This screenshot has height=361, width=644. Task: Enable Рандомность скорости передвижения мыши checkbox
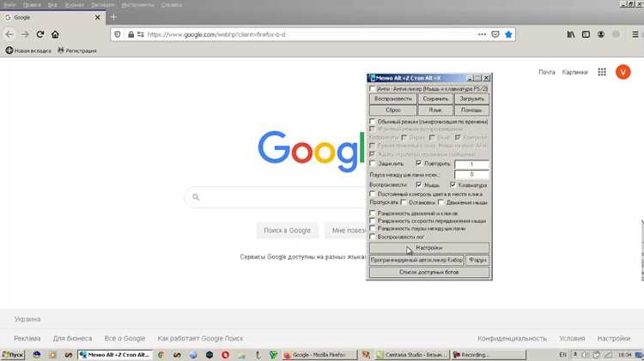click(372, 220)
